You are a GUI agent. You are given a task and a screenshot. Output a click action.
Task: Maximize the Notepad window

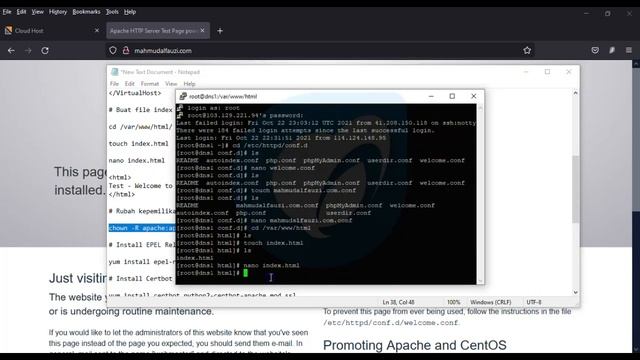547,72
